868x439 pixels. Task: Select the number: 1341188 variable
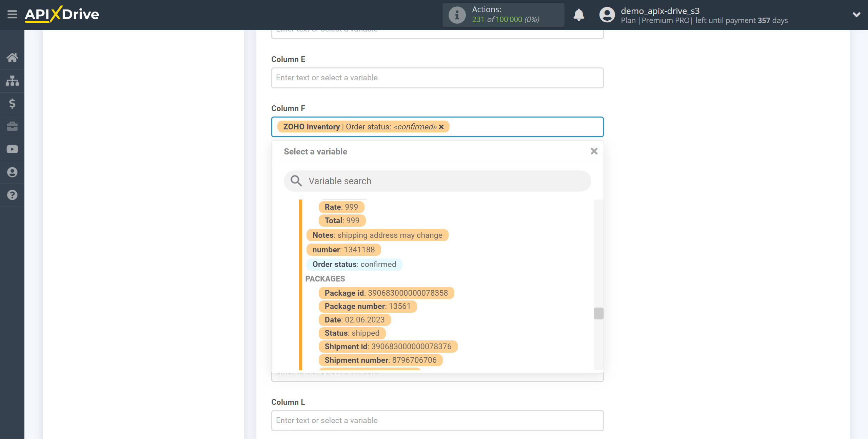pyautogui.click(x=344, y=250)
